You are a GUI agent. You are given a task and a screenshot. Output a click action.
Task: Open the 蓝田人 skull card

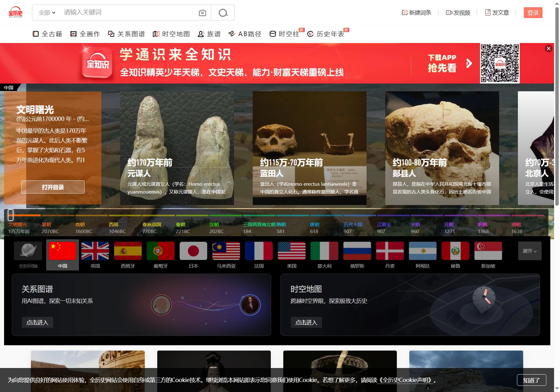pyautogui.click(x=309, y=148)
